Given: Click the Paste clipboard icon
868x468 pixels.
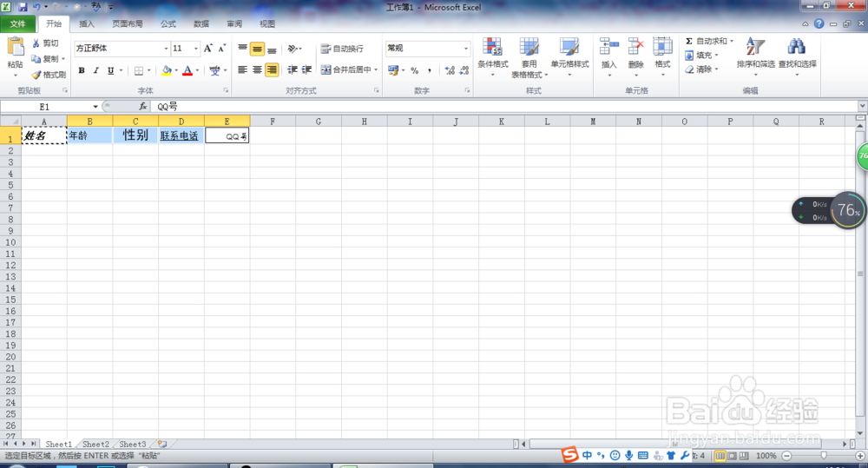Looking at the screenshot, I should (16, 47).
